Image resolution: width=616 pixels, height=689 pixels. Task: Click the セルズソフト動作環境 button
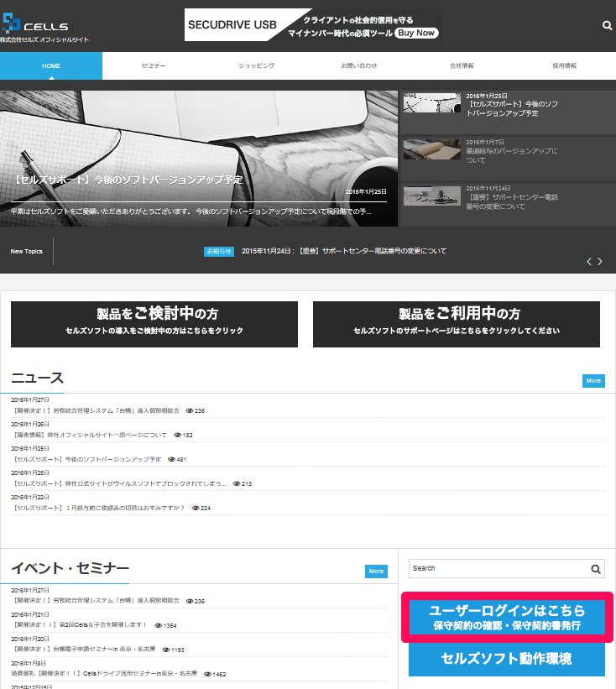pos(507,659)
